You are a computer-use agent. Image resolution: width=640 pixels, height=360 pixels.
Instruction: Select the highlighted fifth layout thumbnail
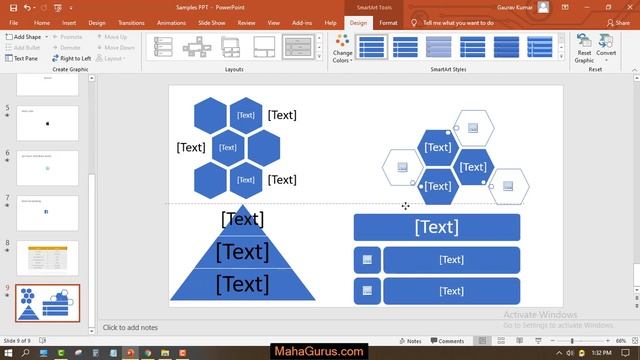[x=298, y=47]
